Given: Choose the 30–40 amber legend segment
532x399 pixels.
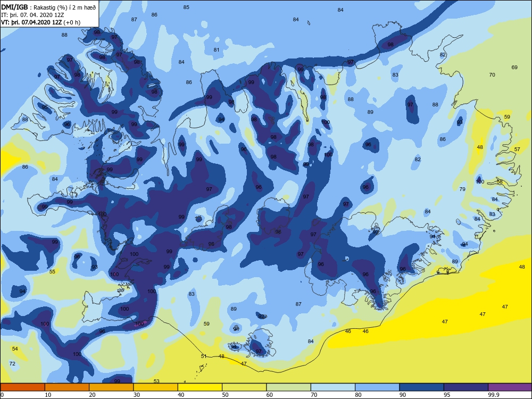Looking at the screenshot, I should point(156,387).
